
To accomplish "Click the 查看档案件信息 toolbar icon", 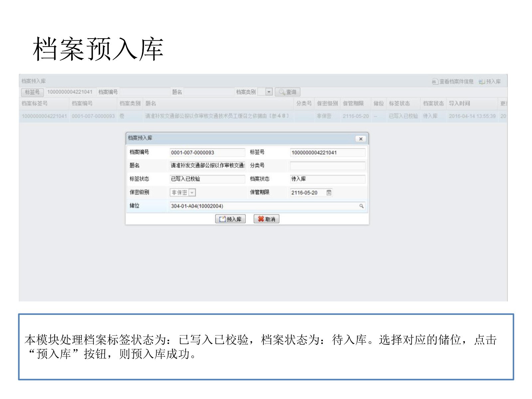I will pyautogui.click(x=435, y=81).
